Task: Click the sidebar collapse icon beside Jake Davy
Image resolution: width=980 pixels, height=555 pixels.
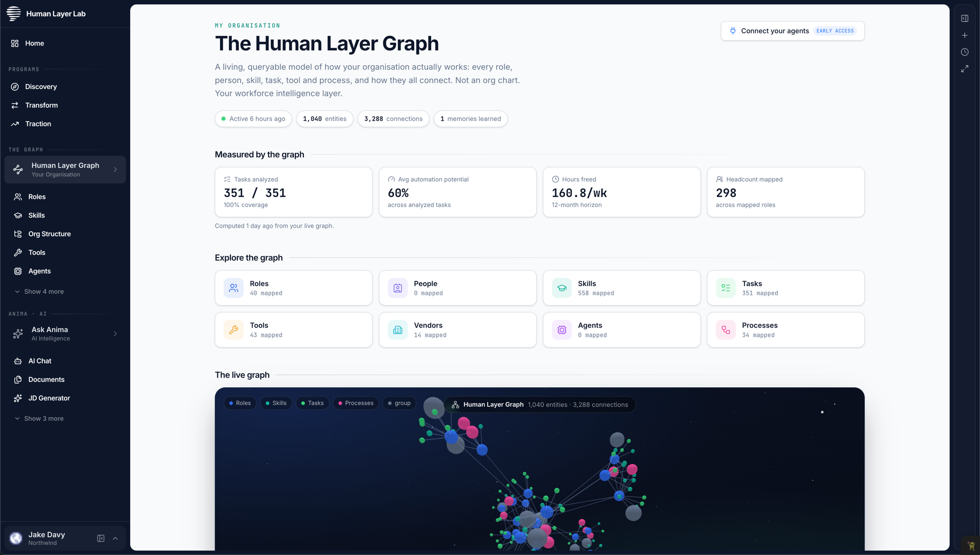Action: [x=100, y=539]
